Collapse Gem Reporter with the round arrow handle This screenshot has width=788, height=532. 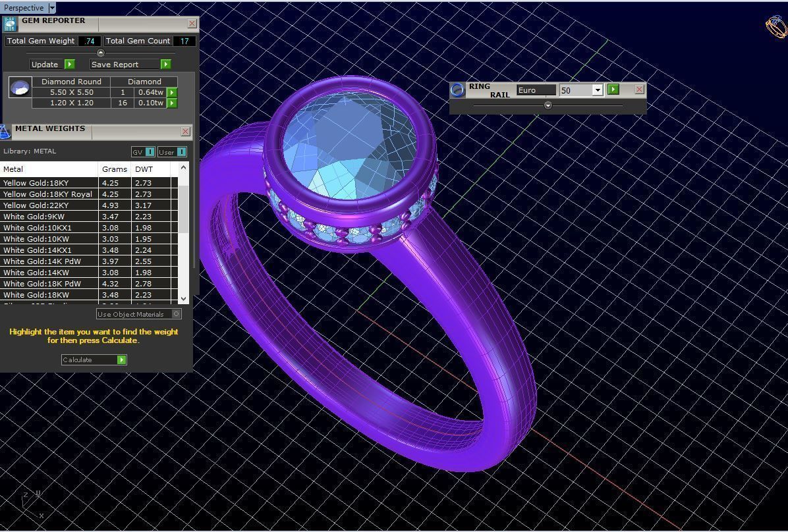[101, 53]
